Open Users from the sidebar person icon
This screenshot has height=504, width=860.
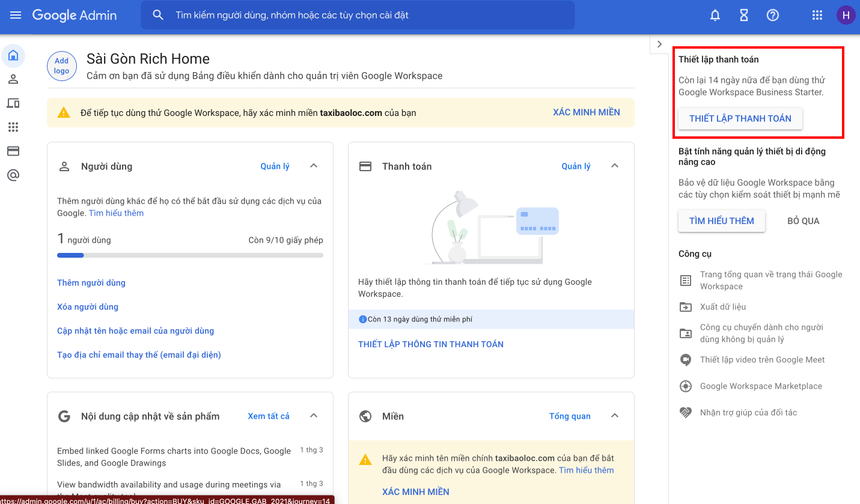point(13,79)
